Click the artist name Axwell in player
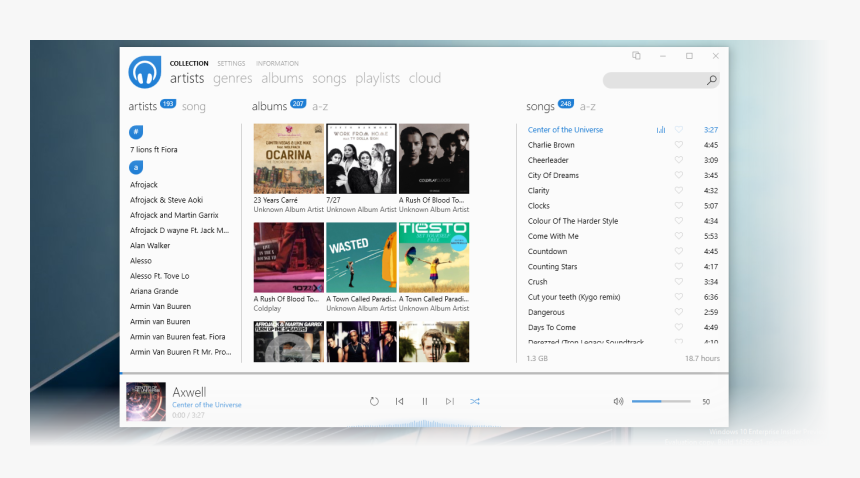Viewport: 860px width, 478px height. tap(189, 392)
